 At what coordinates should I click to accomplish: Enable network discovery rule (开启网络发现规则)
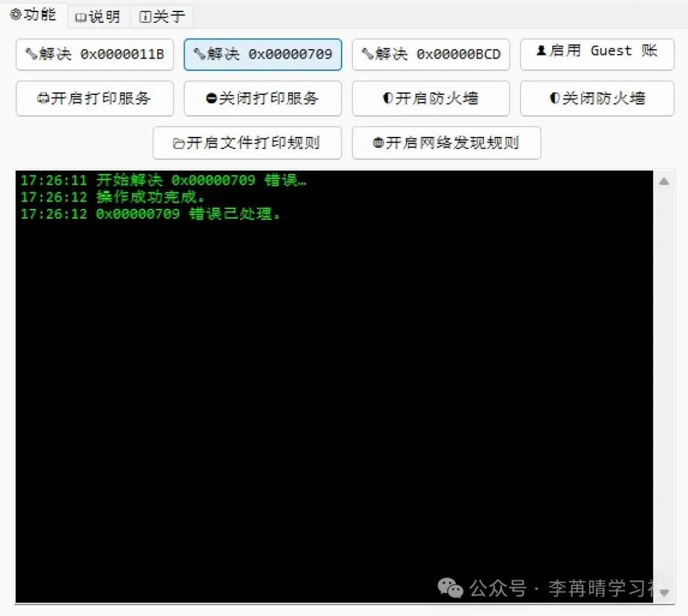(446, 143)
